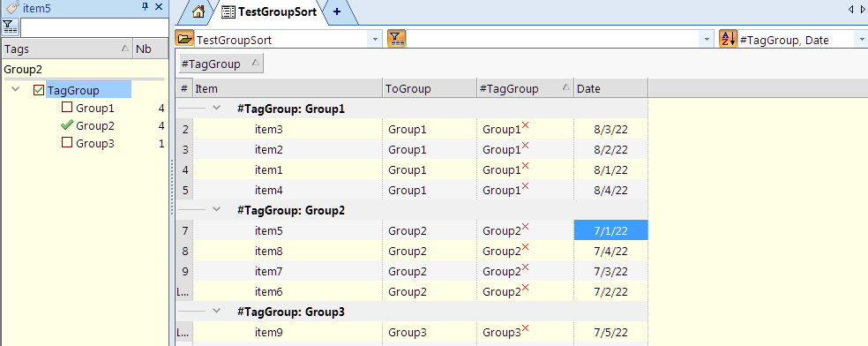
Task: Click the tag icon beside item5 title
Action: click(x=12, y=7)
